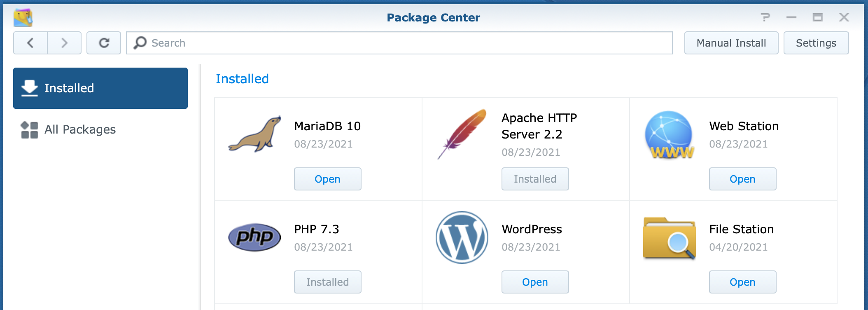
Task: Focus the Search input field
Action: tap(399, 43)
